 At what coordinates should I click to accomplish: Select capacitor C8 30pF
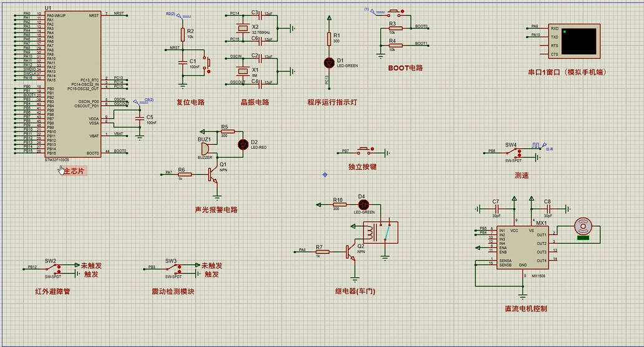(x=548, y=209)
